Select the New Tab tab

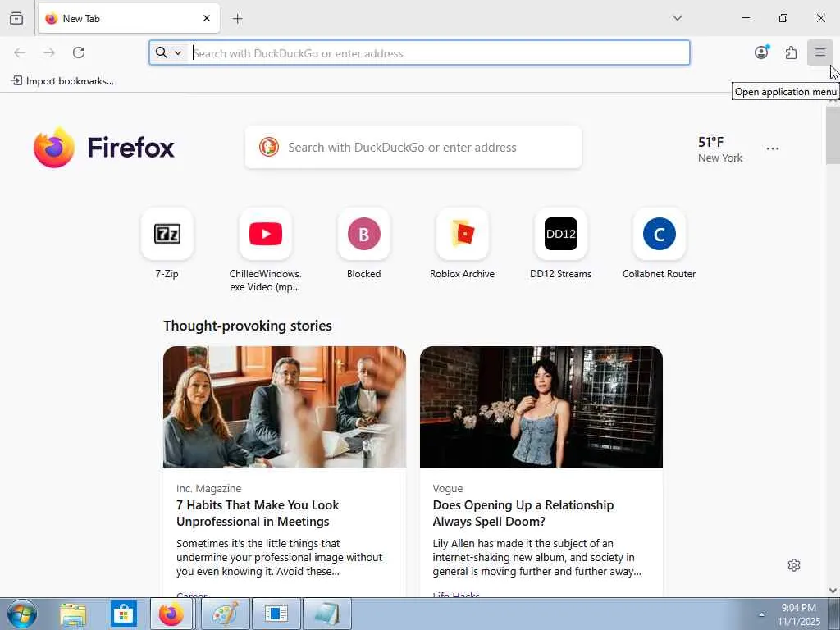click(129, 18)
